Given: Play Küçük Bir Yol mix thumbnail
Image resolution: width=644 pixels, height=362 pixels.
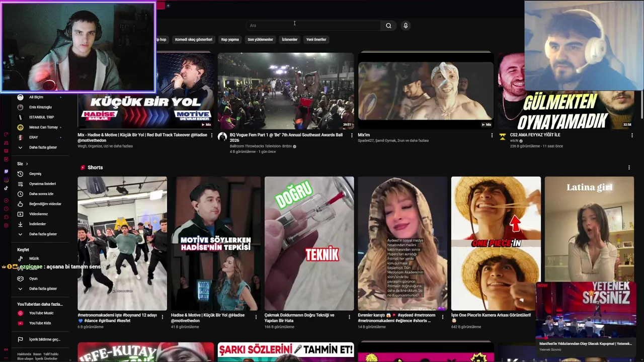Looking at the screenshot, I should 146,90.
